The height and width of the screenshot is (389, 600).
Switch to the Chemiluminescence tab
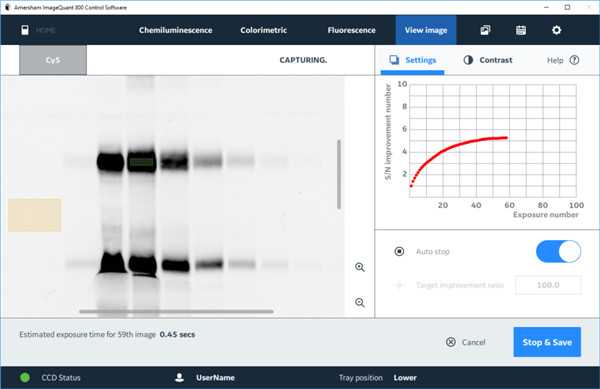pyautogui.click(x=175, y=30)
